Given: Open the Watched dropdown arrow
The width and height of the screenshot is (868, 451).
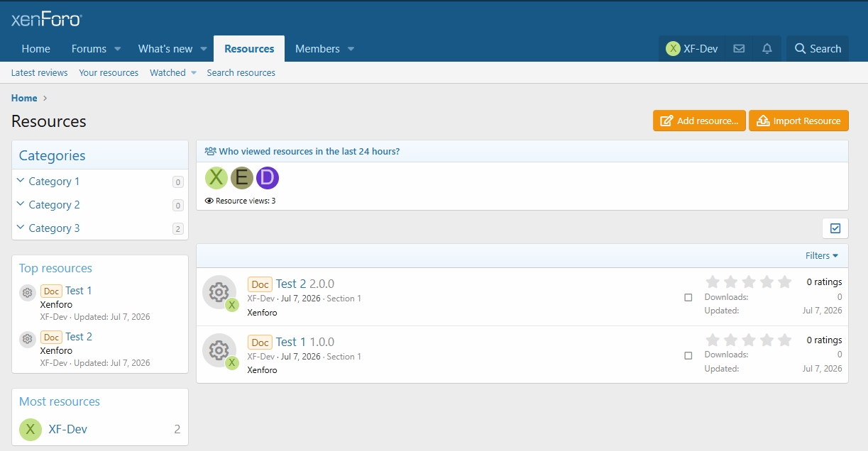Looking at the screenshot, I should click(193, 73).
